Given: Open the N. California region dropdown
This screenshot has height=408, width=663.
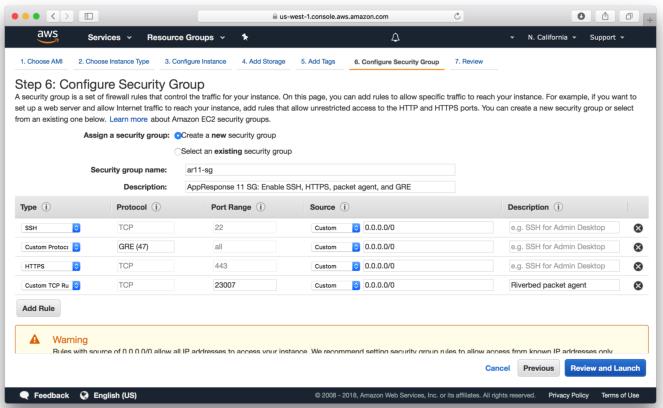Looking at the screenshot, I should click(x=552, y=37).
